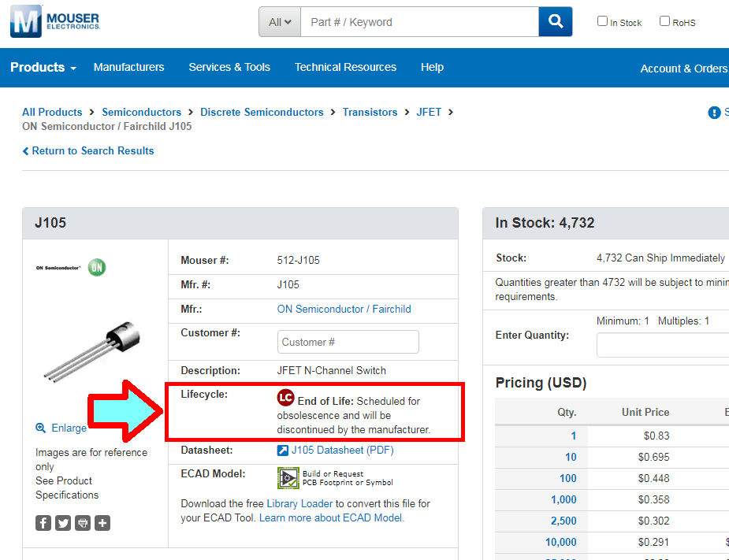Screen dimensions: 729x560
Task: Share the J105 page on Twitter
Action: pyautogui.click(x=63, y=523)
